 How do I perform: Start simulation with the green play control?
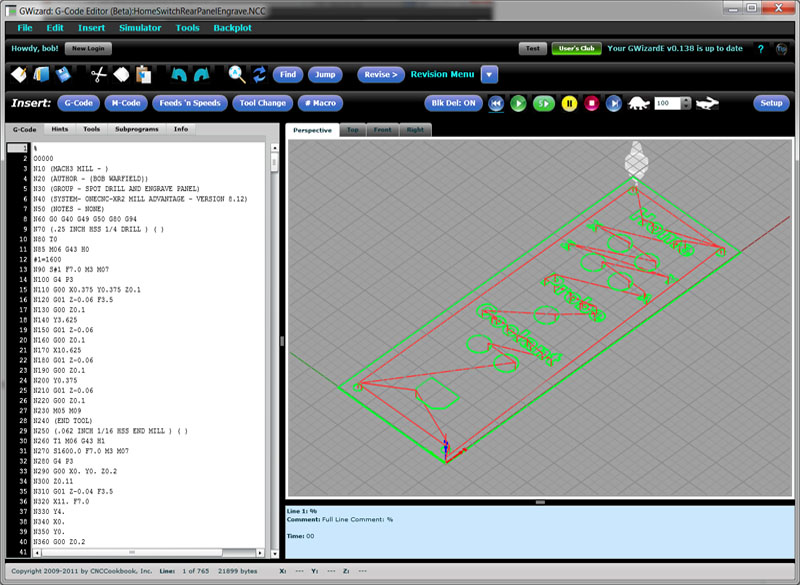[x=518, y=102]
